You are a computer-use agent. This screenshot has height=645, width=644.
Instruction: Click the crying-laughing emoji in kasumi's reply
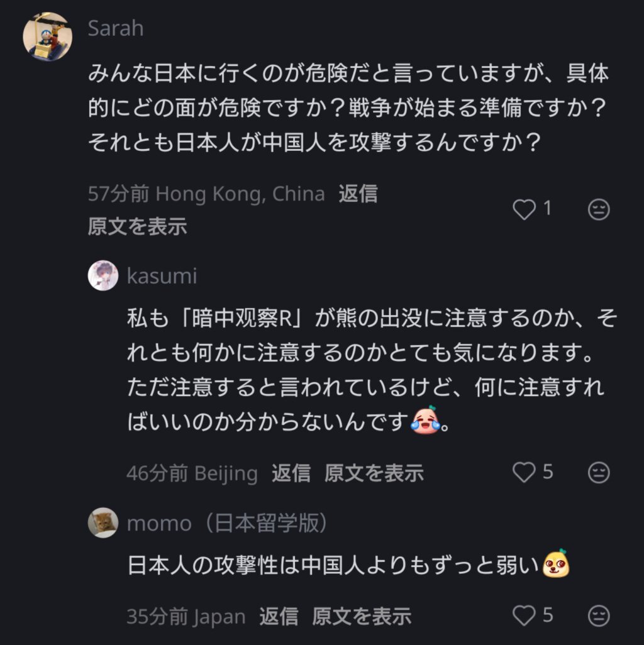coord(425,421)
